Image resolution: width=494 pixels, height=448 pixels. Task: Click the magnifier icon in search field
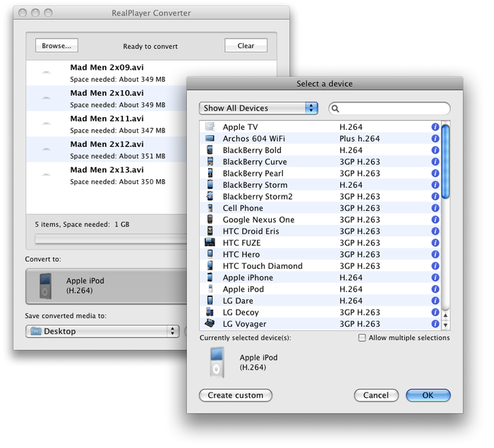[x=335, y=109]
